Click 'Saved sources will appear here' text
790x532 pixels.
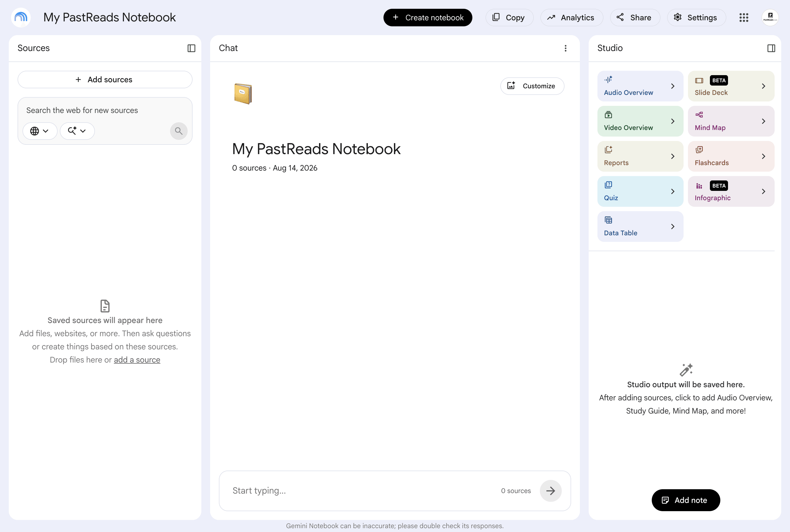[105, 320]
